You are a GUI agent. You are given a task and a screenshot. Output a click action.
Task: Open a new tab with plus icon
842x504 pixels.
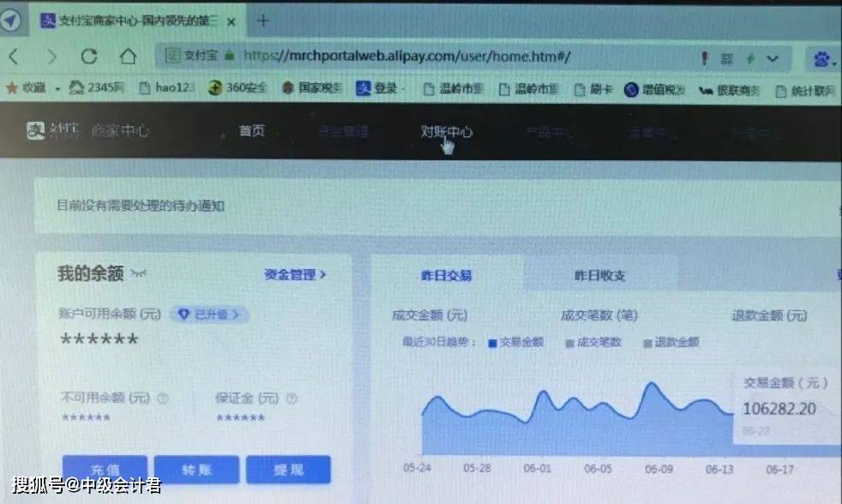263,21
